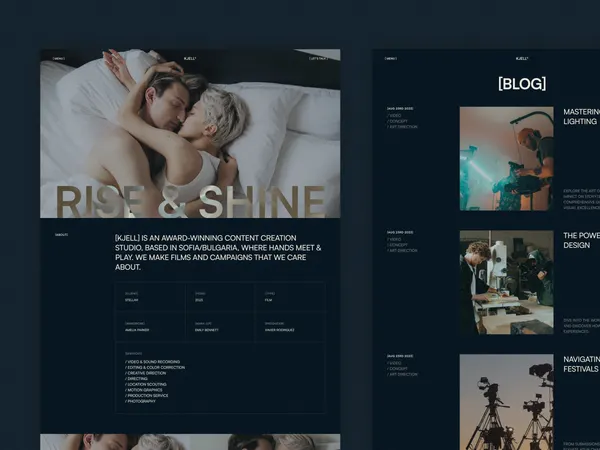Open the 'THE POWER ... DESIGN' post title
This screenshot has width=600, height=450.
coord(581,240)
